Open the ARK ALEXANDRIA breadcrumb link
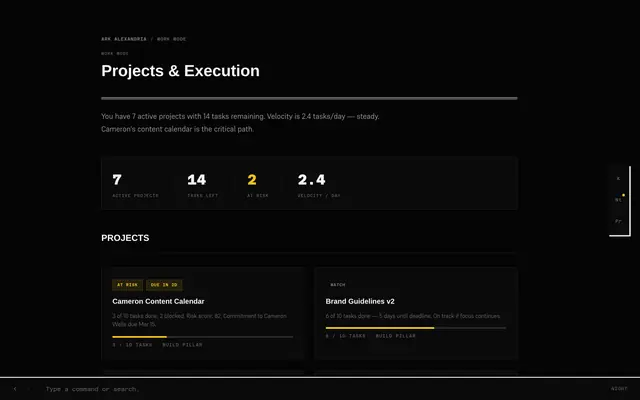Viewport: 640px width, 400px height. pyautogui.click(x=124, y=39)
